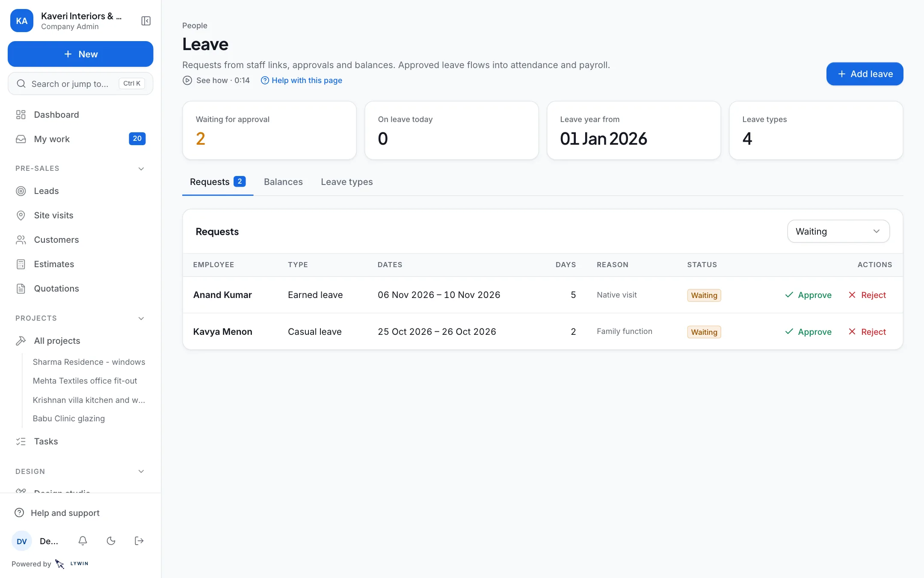Click the log out icon
This screenshot has width=924, height=578.
139,541
